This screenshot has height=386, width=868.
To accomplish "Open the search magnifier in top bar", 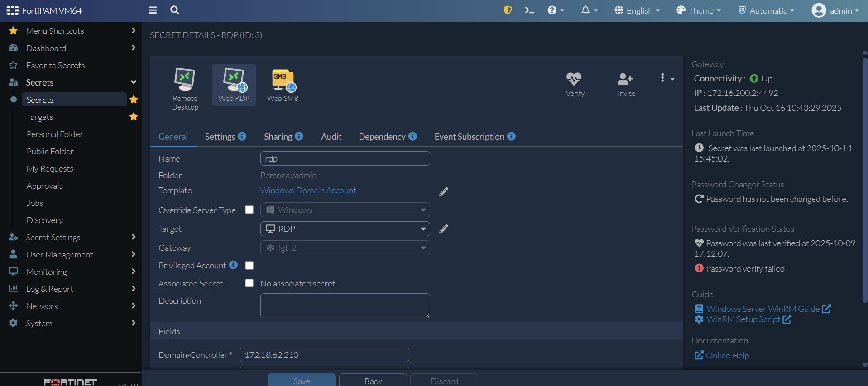I will pos(175,10).
